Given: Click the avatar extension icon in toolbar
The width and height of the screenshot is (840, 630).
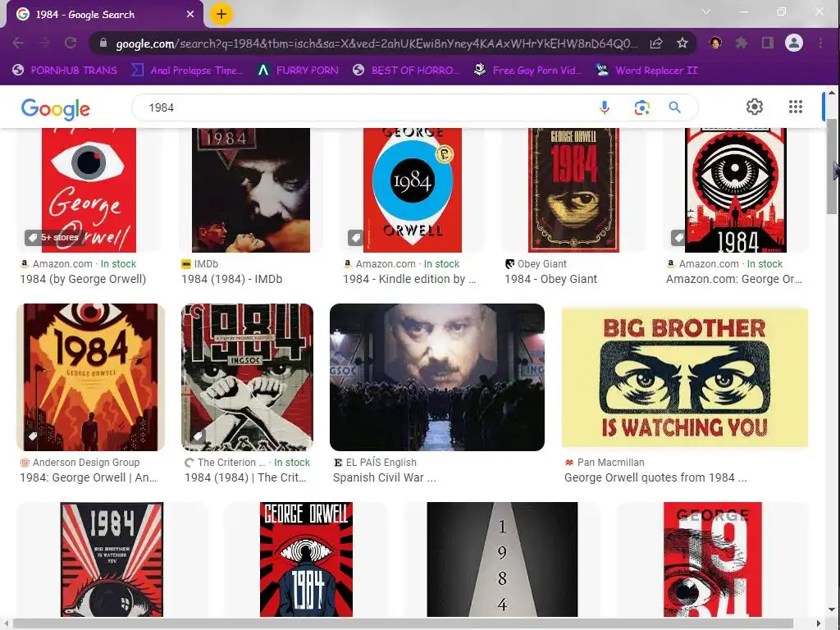Looking at the screenshot, I should (715, 43).
